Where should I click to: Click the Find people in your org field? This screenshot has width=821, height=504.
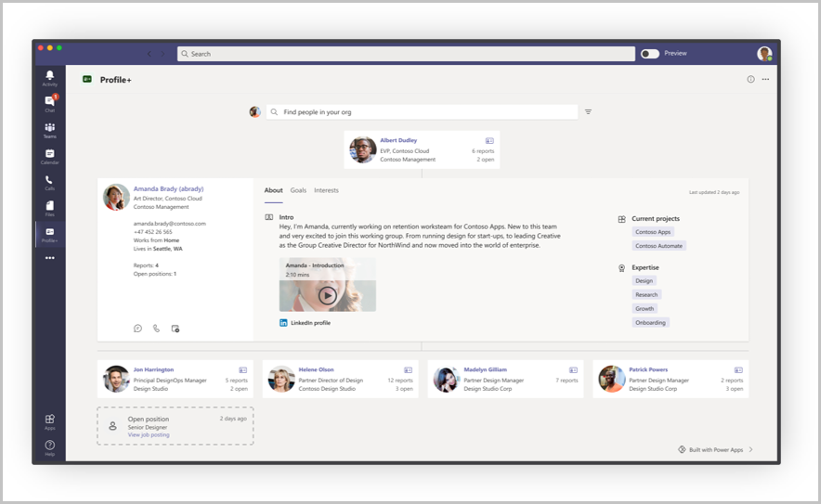pyautogui.click(x=422, y=112)
